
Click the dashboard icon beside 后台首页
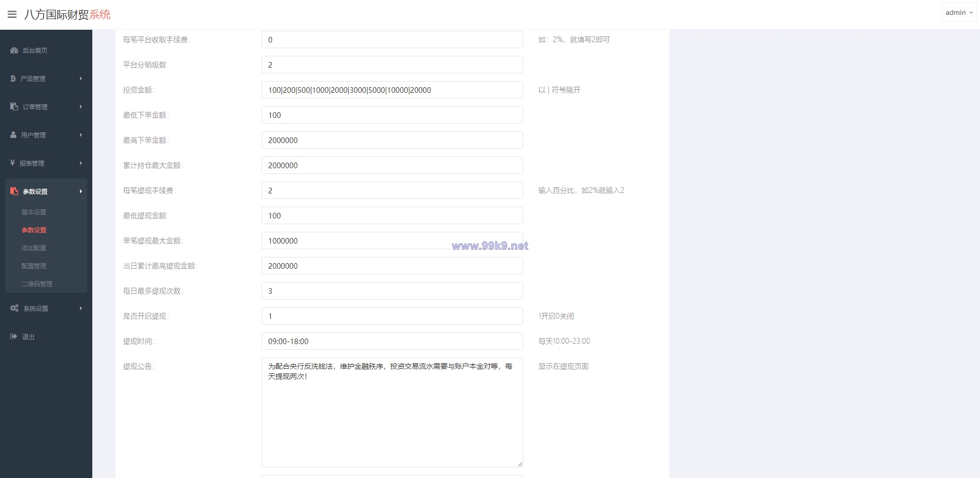pyautogui.click(x=14, y=50)
